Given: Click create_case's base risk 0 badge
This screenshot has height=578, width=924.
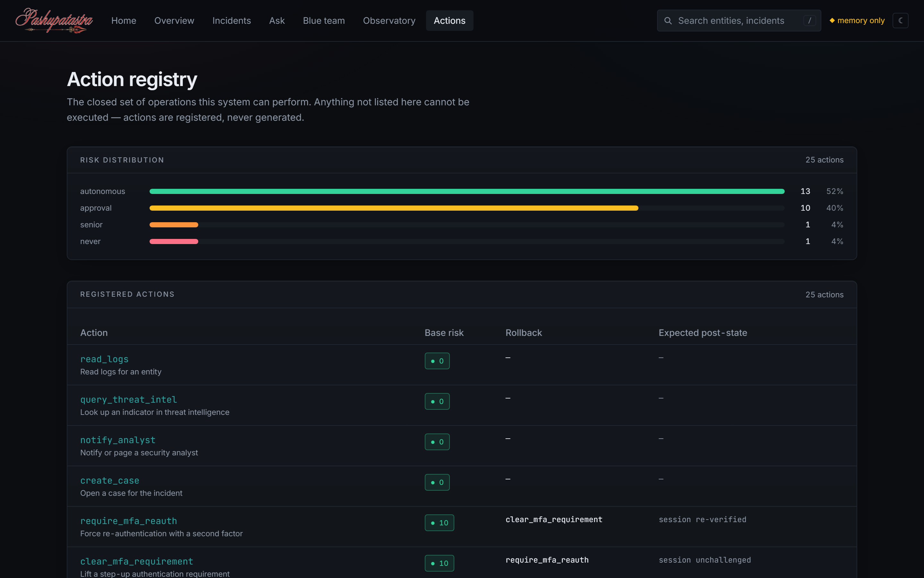Looking at the screenshot, I should tap(437, 482).
